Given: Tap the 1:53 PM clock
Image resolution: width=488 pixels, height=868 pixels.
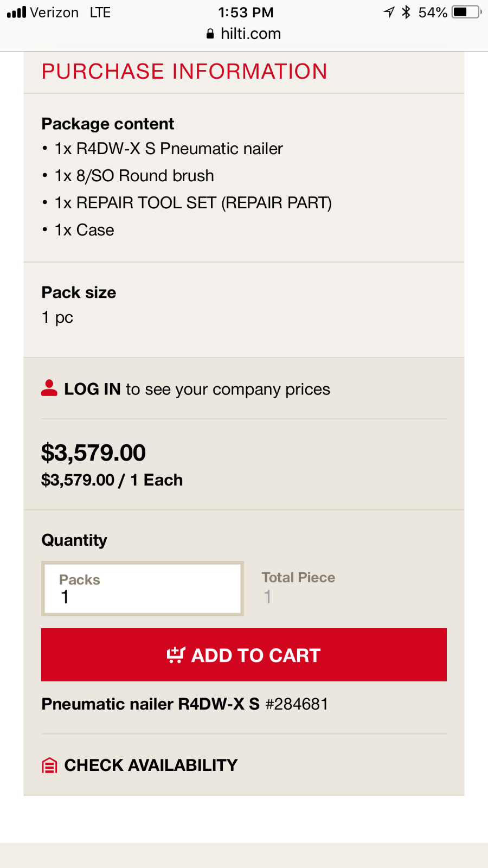Looking at the screenshot, I should coord(246,12).
